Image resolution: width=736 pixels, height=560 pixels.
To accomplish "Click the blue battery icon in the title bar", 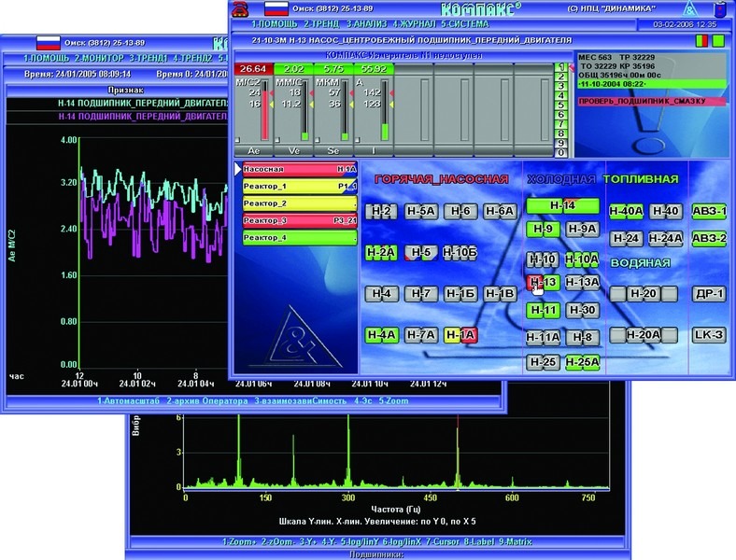I will tap(719, 9).
